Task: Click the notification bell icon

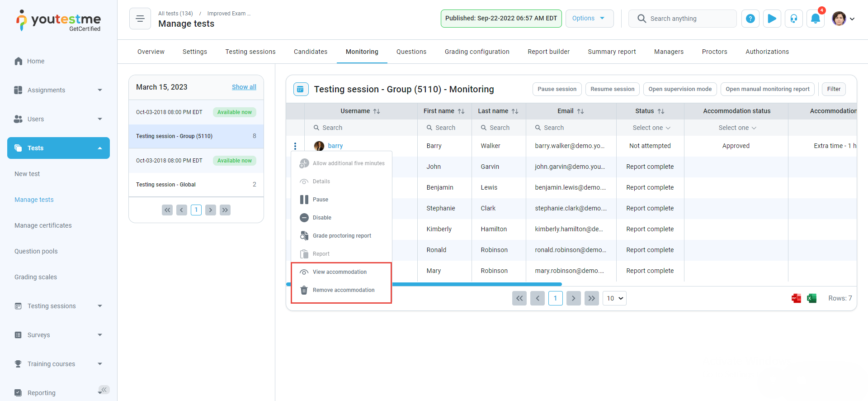Action: tap(815, 19)
